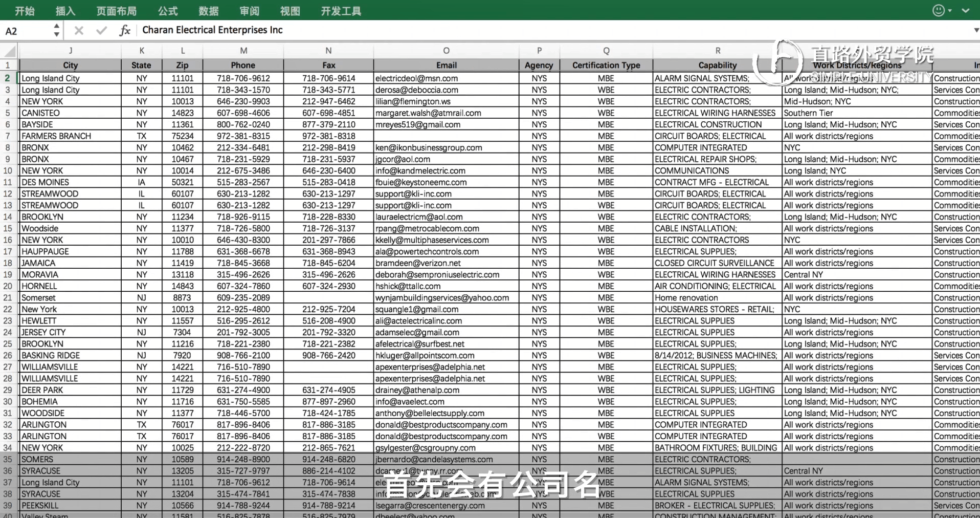
Task: Select the DEER PARK city cell
Action: (70, 390)
